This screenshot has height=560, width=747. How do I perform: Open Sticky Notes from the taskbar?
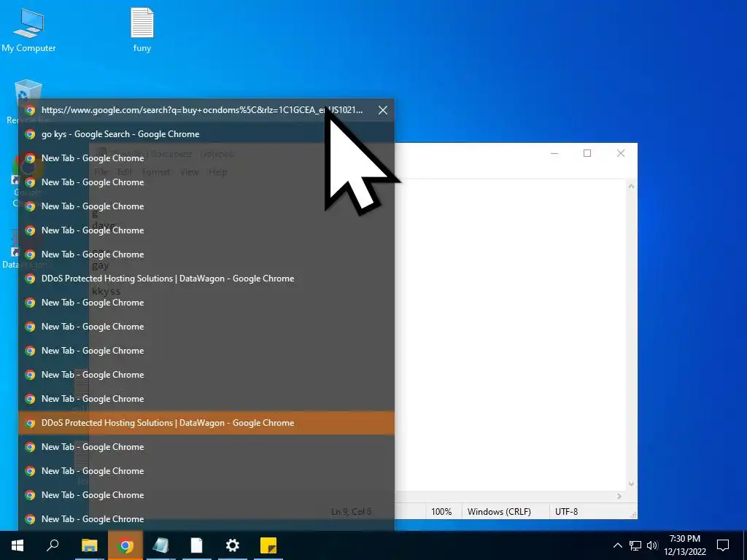tap(268, 545)
